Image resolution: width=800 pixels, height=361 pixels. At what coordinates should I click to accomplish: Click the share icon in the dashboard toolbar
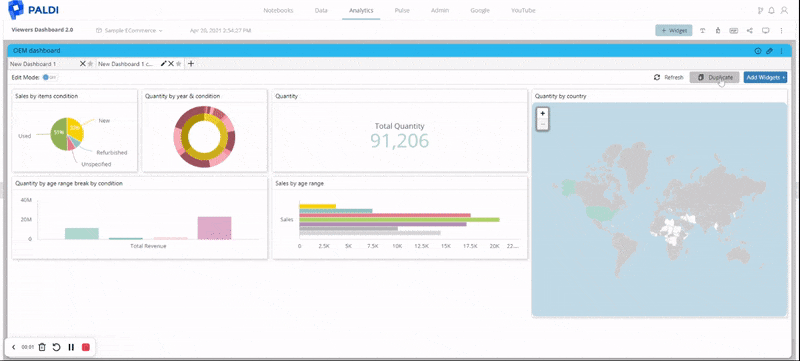coord(749,31)
